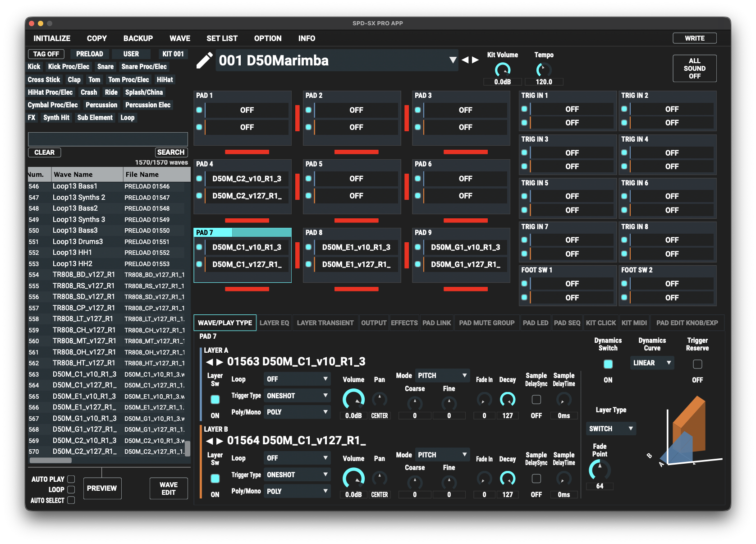756x544 pixels.
Task: Click Kit Volume knob
Action: 503,70
